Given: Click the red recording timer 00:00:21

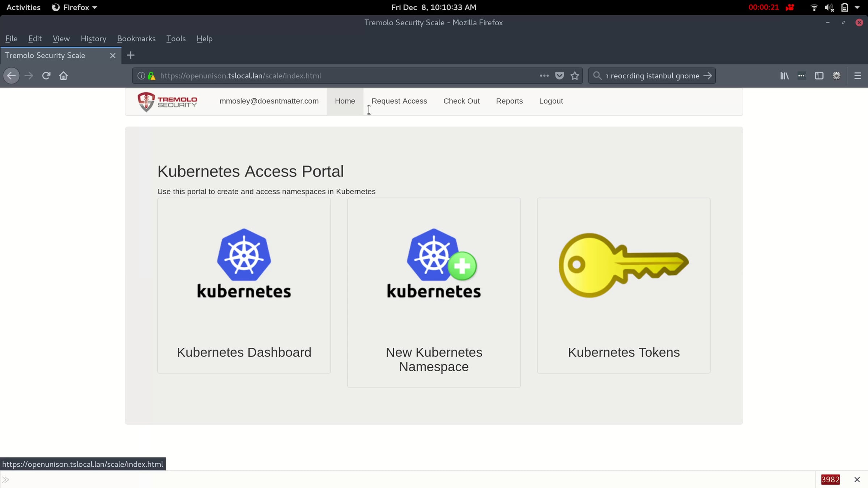Looking at the screenshot, I should [x=763, y=7].
